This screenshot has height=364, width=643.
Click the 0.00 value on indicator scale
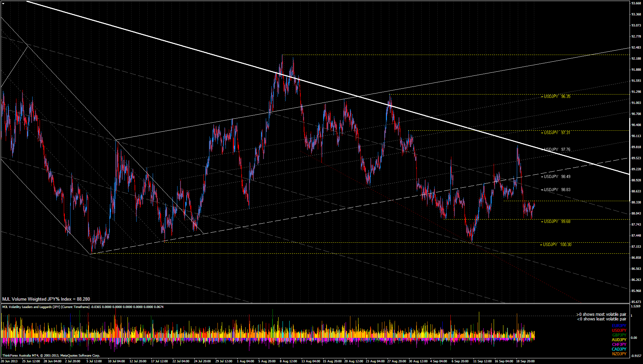[x=634, y=338]
